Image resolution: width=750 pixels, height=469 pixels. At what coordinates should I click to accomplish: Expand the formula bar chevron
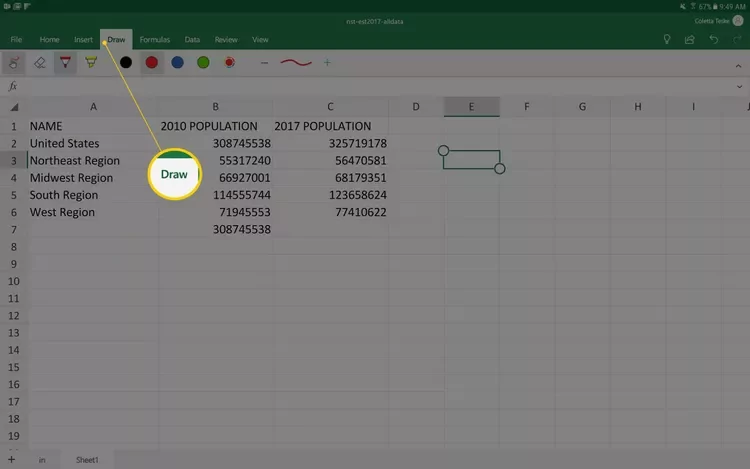(x=739, y=87)
